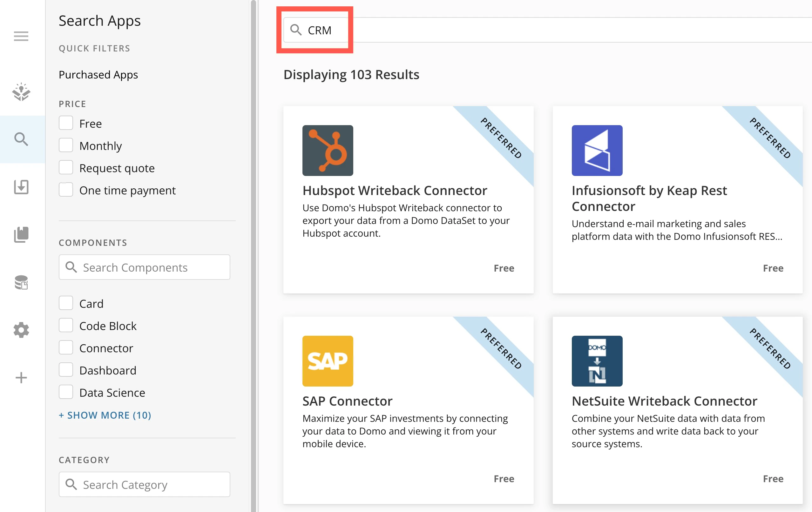Open Hubspot Writeback Connector title

click(395, 191)
